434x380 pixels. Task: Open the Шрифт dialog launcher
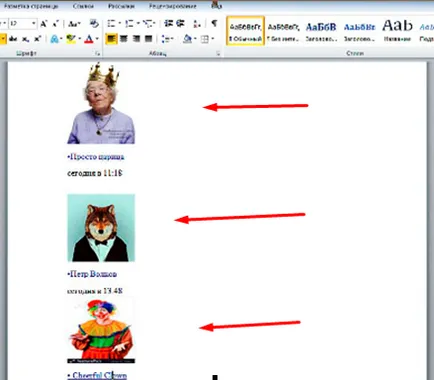coord(97,53)
